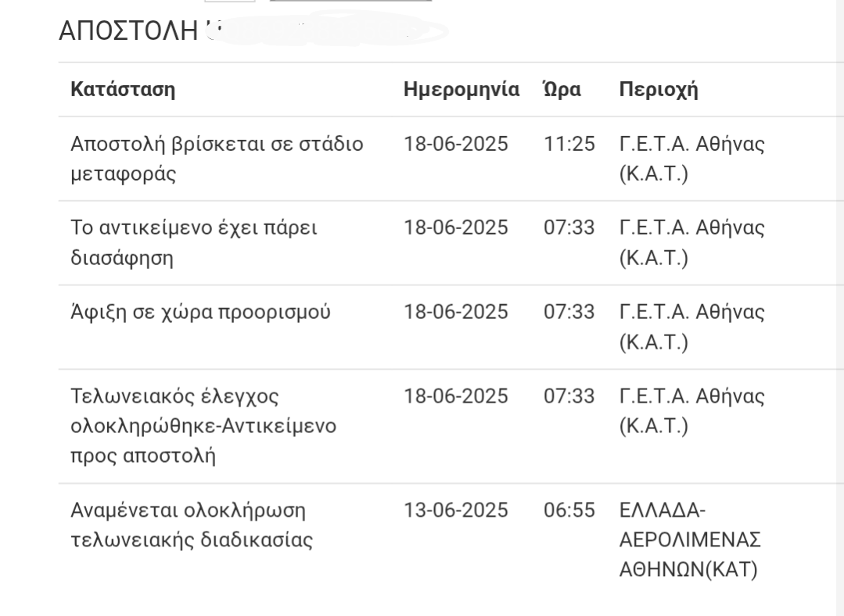Click region cell in 'στάδιο μεταφοράς' row
This screenshot has height=616, width=844.
[691, 159]
